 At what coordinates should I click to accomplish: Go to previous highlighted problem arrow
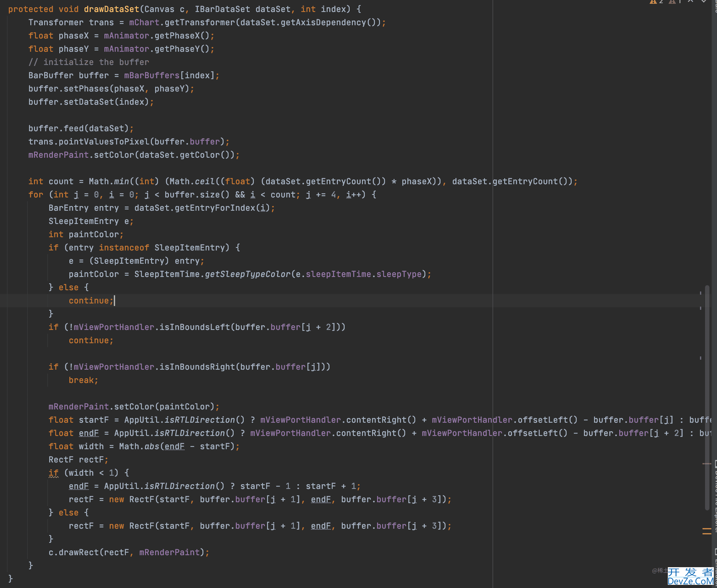click(x=690, y=1)
